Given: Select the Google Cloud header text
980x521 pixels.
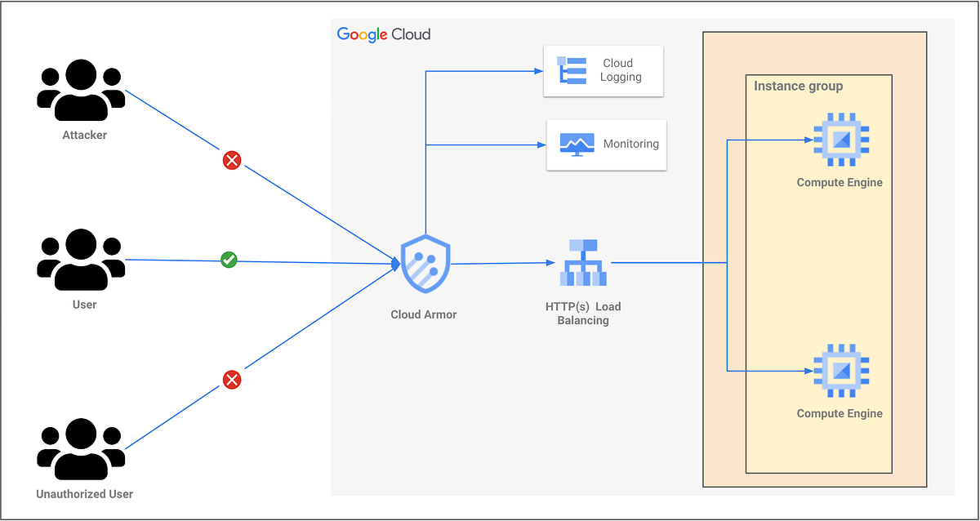Looking at the screenshot, I should pyautogui.click(x=383, y=34).
